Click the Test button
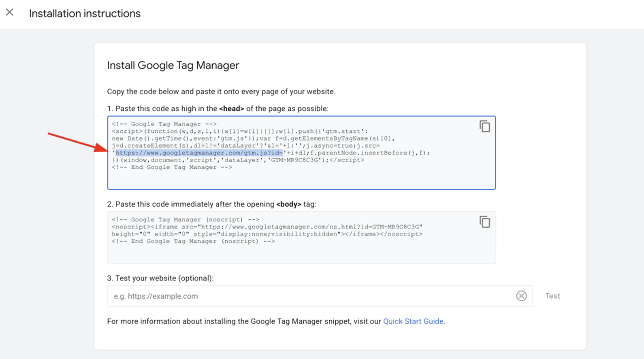This screenshot has height=359, width=644. tap(552, 296)
